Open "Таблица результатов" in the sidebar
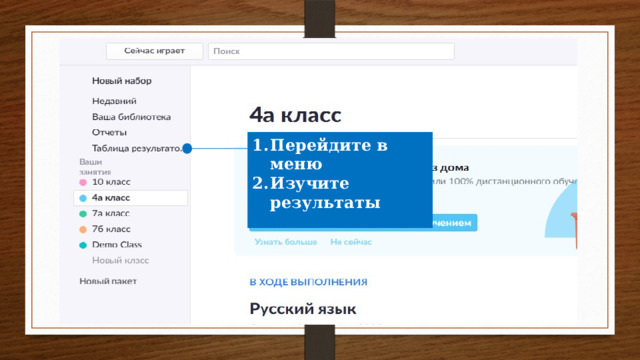 (137, 148)
